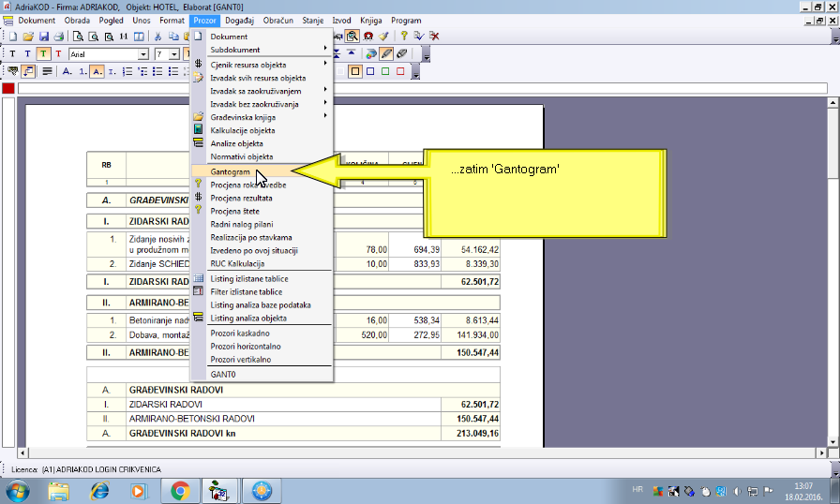The width and height of the screenshot is (840, 504).
Task: Open the Arial font name dropdown
Action: click(143, 54)
